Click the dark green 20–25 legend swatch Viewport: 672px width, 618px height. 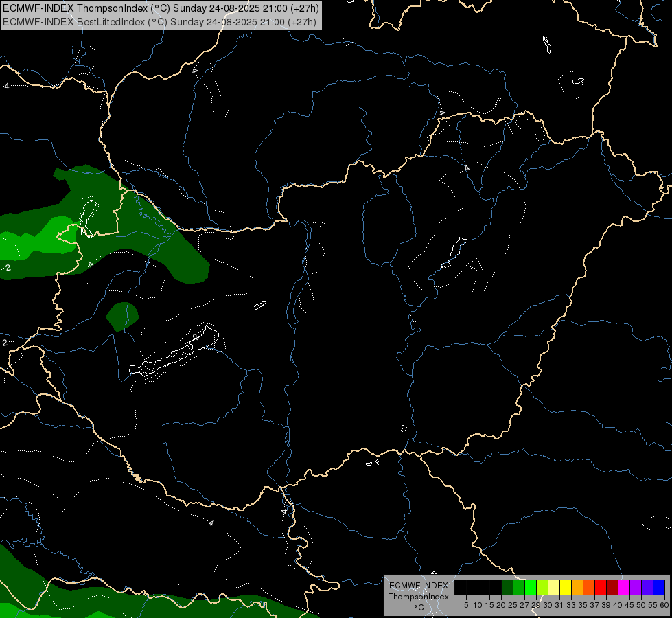point(507,587)
